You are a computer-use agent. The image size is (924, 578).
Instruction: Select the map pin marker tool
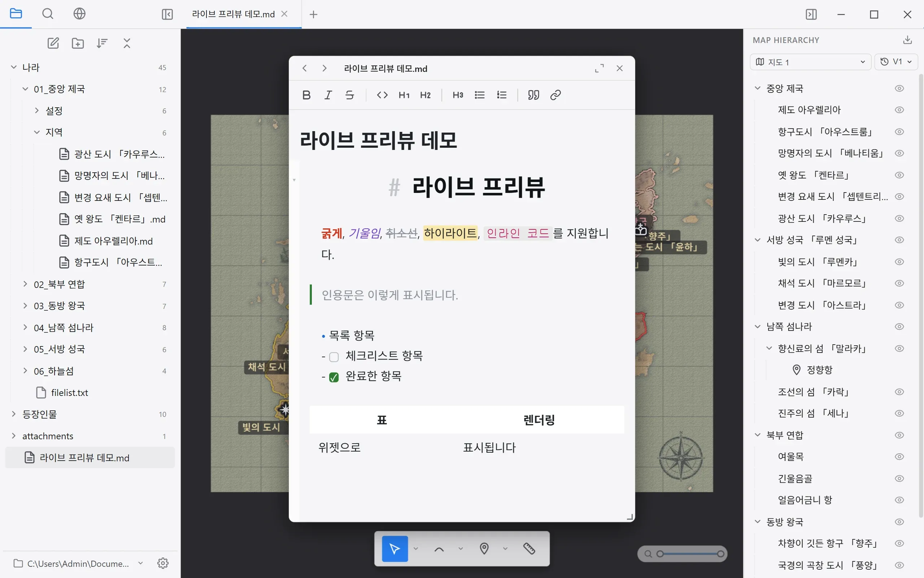click(x=484, y=549)
